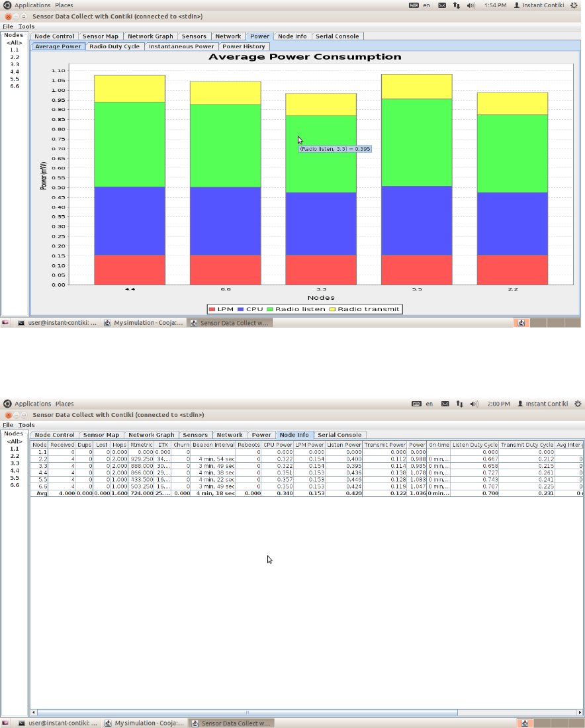
Task: Click the beacon interval cell '4 min, 22 sec'
Action: [x=213, y=480]
